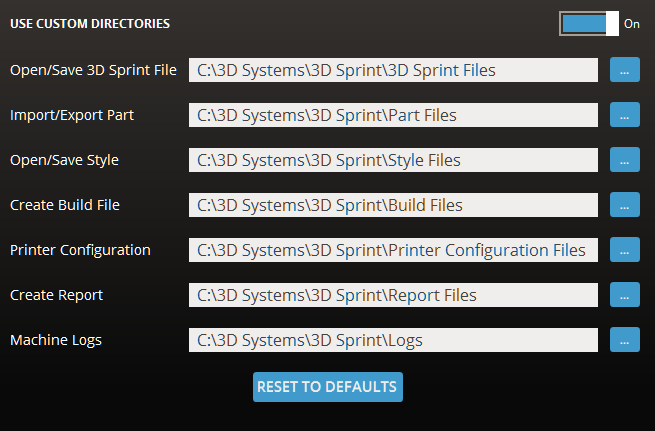Focus the Logs directory path field
Viewport: 655px width, 431px height.
tap(393, 340)
